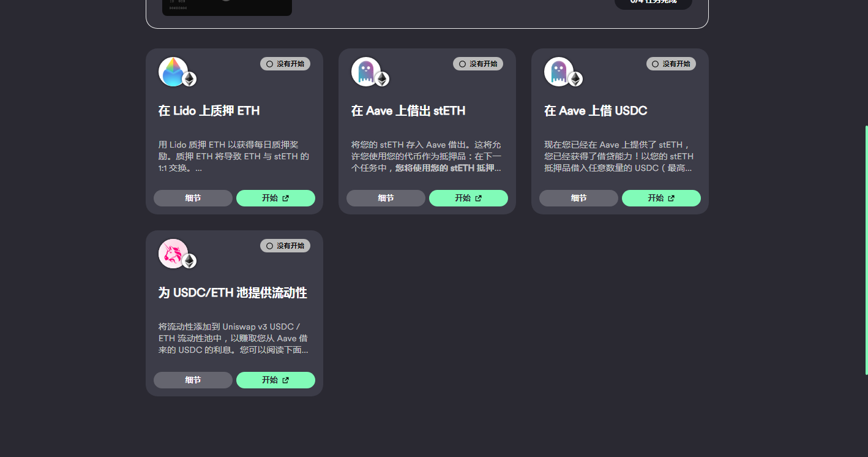Click description starting 用 Lido 质押 ETH
The height and width of the screenshot is (457, 868).
click(x=234, y=156)
